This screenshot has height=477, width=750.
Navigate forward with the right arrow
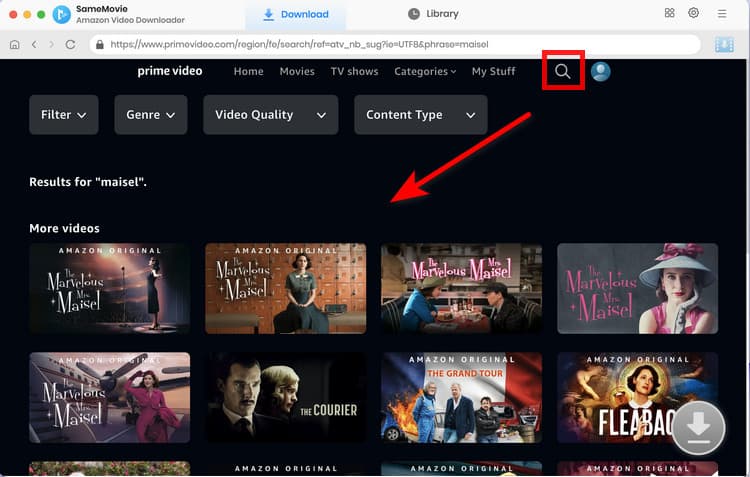pyautogui.click(x=52, y=44)
